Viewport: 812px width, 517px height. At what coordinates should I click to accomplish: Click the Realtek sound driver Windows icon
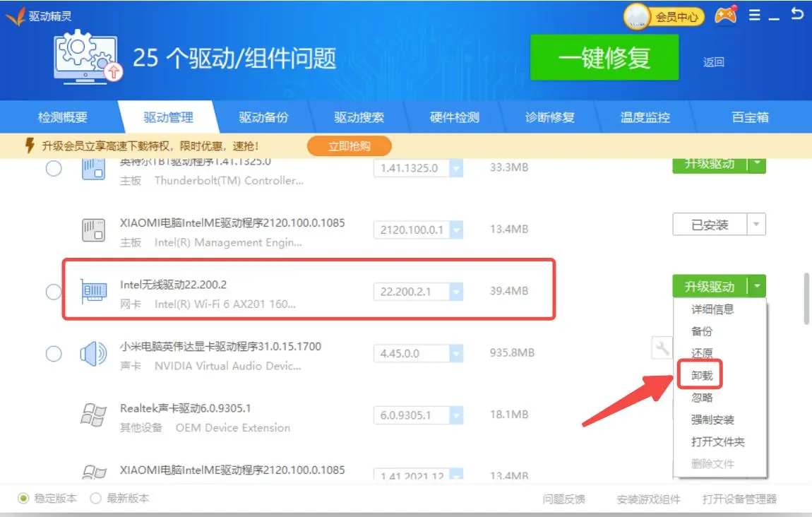pos(94,415)
